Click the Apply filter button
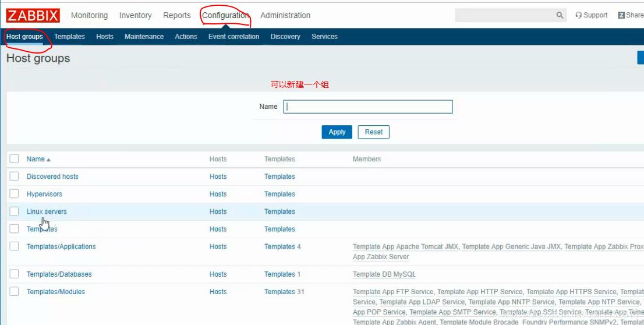 pyautogui.click(x=337, y=132)
